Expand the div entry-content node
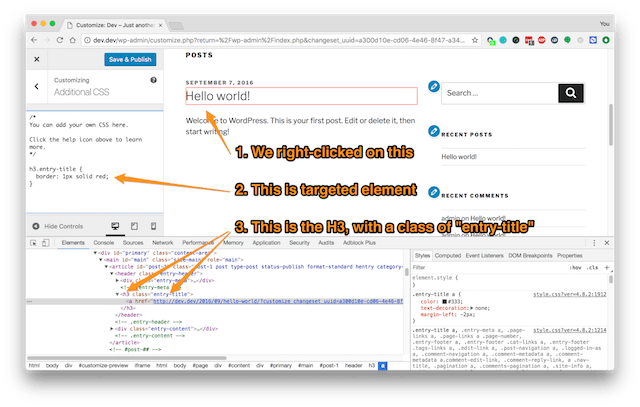The height and width of the screenshot is (407, 640). [x=112, y=329]
